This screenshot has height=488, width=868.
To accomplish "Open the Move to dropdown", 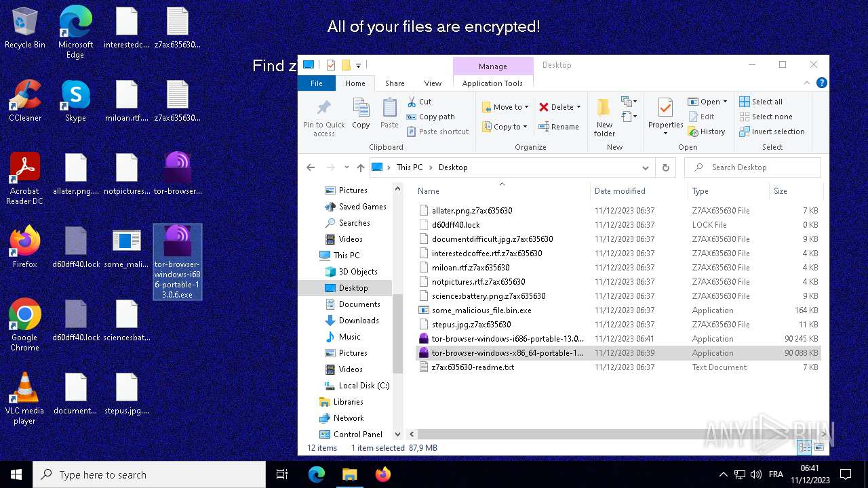I will pyautogui.click(x=505, y=107).
